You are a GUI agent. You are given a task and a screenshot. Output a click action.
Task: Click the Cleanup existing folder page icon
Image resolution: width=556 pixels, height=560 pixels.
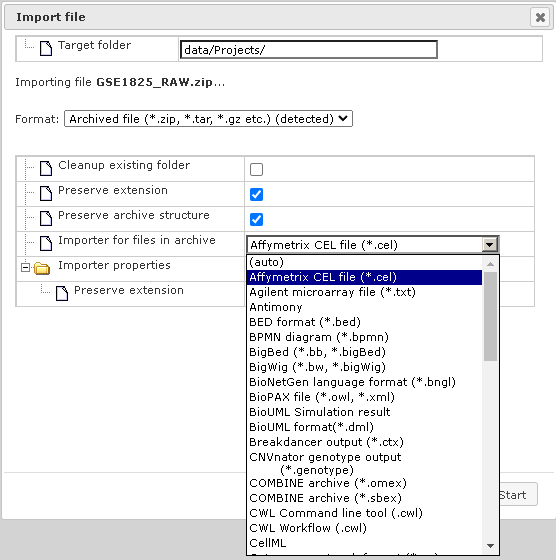coord(46,168)
